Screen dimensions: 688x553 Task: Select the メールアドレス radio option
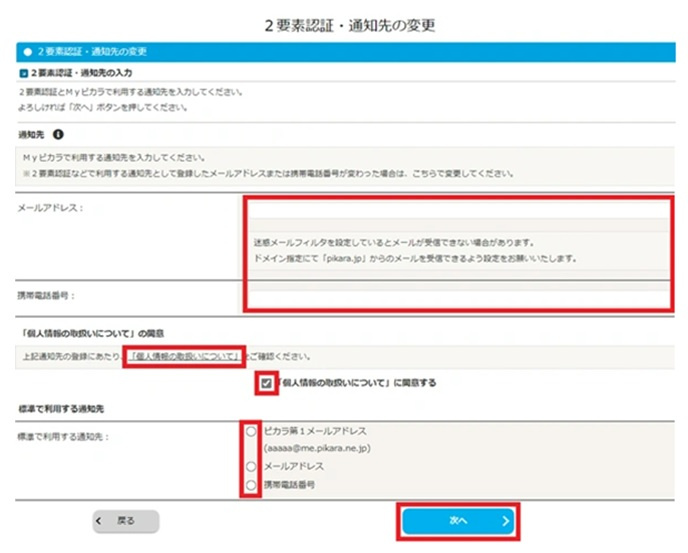pyautogui.click(x=251, y=466)
